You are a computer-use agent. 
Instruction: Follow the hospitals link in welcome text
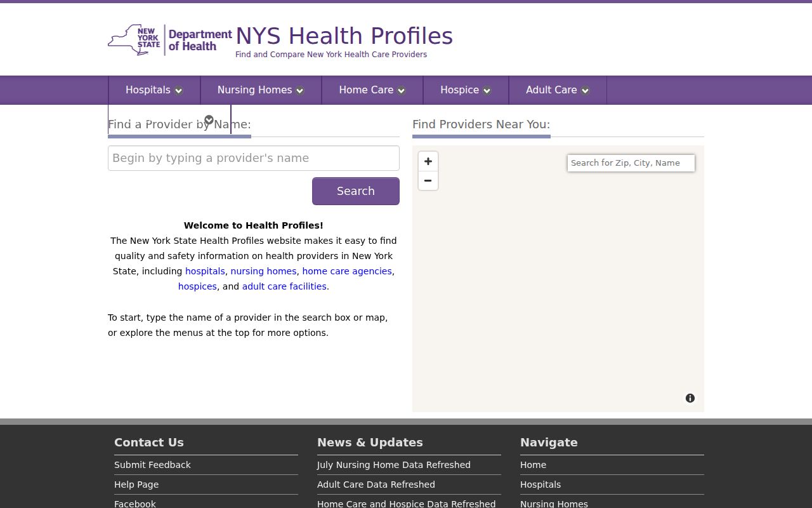205,271
